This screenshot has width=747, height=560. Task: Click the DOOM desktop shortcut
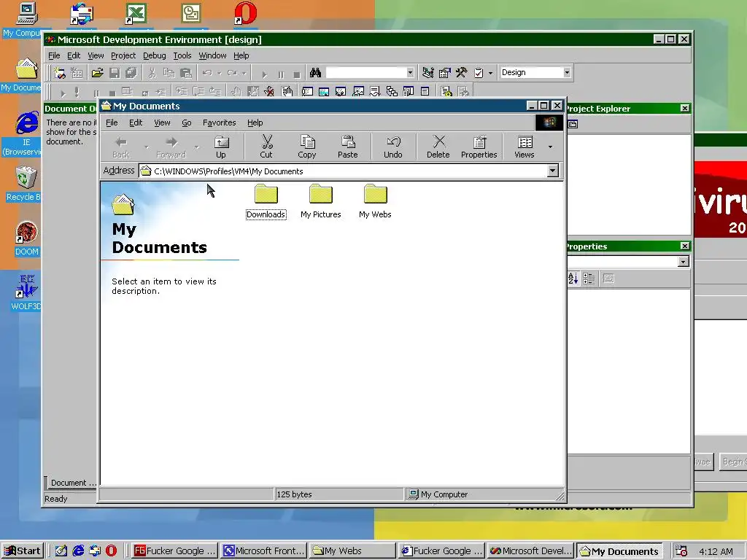click(26, 238)
